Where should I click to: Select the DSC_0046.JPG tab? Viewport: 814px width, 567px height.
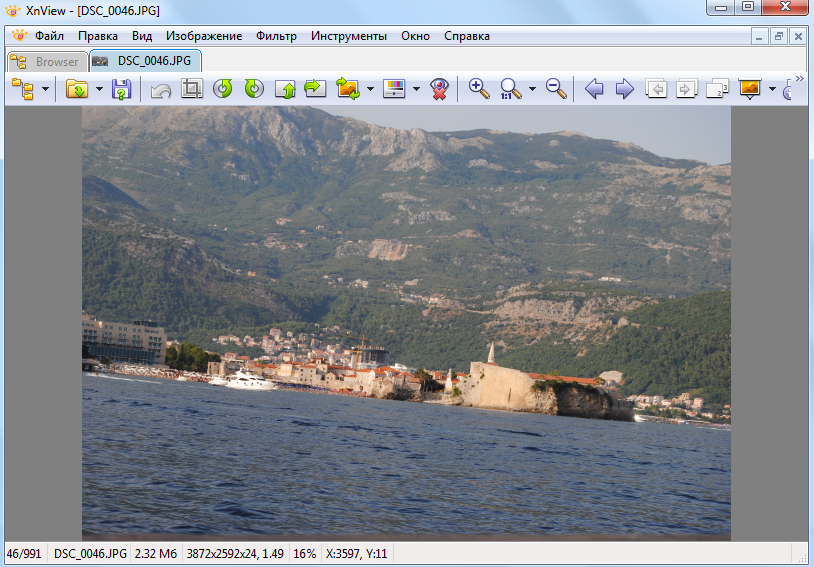145,61
